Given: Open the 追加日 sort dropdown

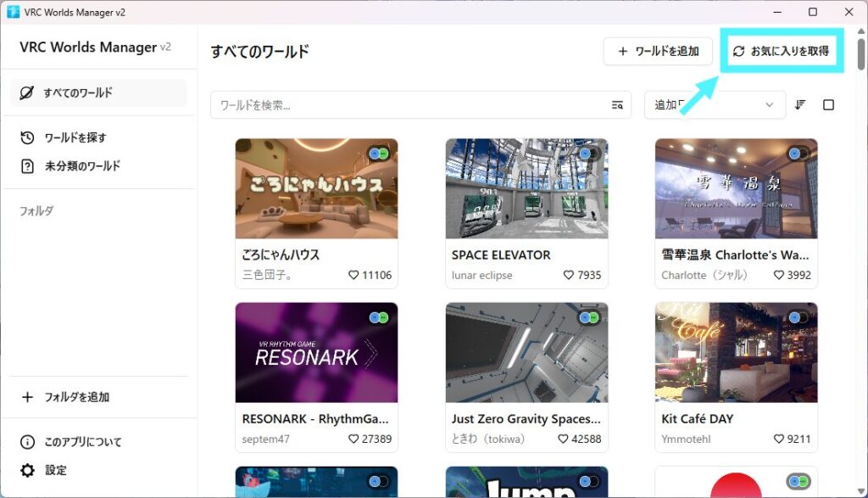Looking at the screenshot, I should coord(714,105).
